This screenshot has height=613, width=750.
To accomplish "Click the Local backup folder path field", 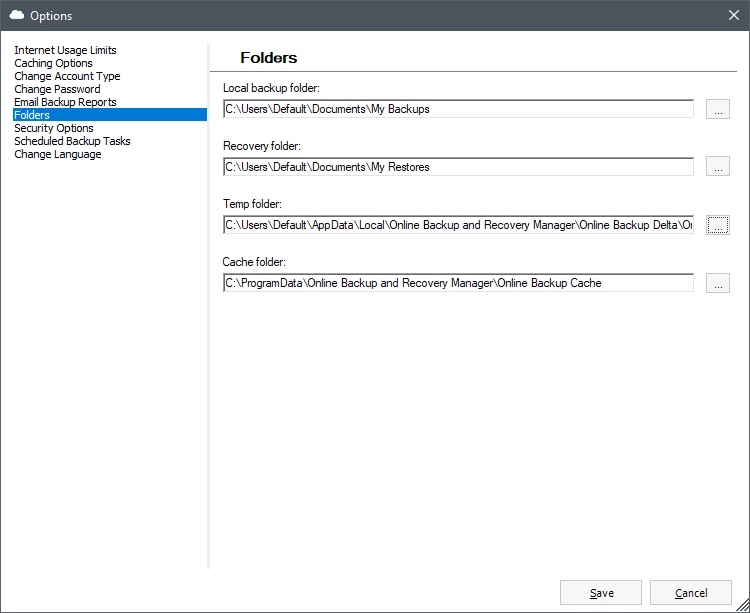I will 458,109.
